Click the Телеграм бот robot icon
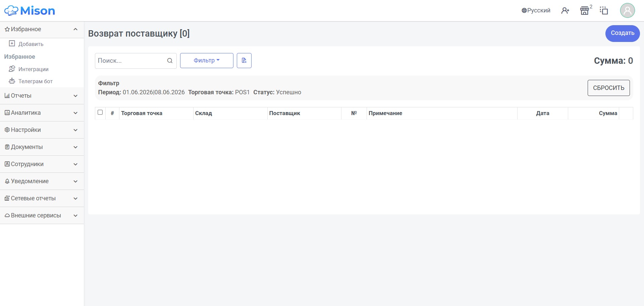The height and width of the screenshot is (306, 644). coord(12,81)
